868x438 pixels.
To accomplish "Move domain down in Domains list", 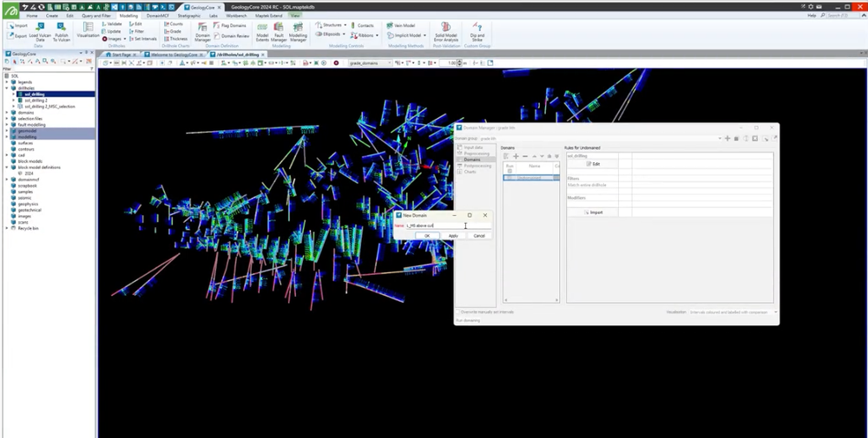I will point(542,156).
